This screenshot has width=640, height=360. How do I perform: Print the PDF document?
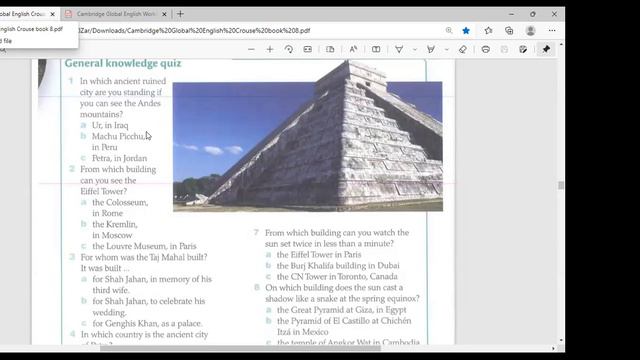pyautogui.click(x=485, y=49)
